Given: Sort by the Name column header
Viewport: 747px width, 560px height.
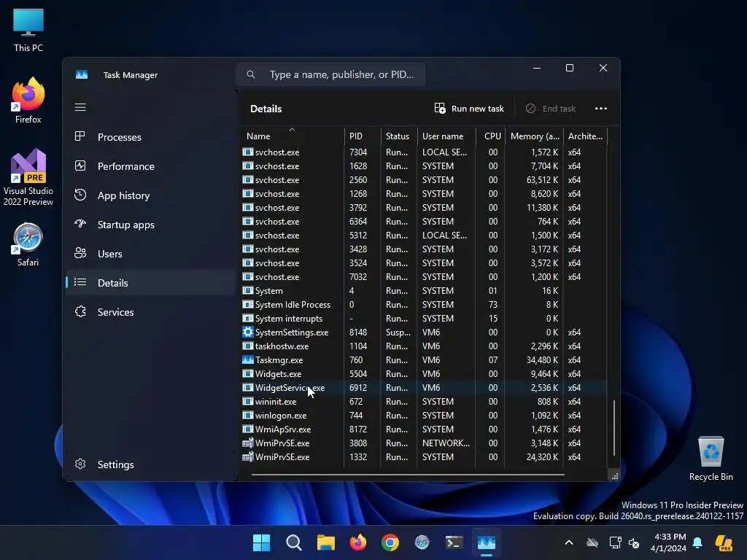Looking at the screenshot, I should pos(292,136).
